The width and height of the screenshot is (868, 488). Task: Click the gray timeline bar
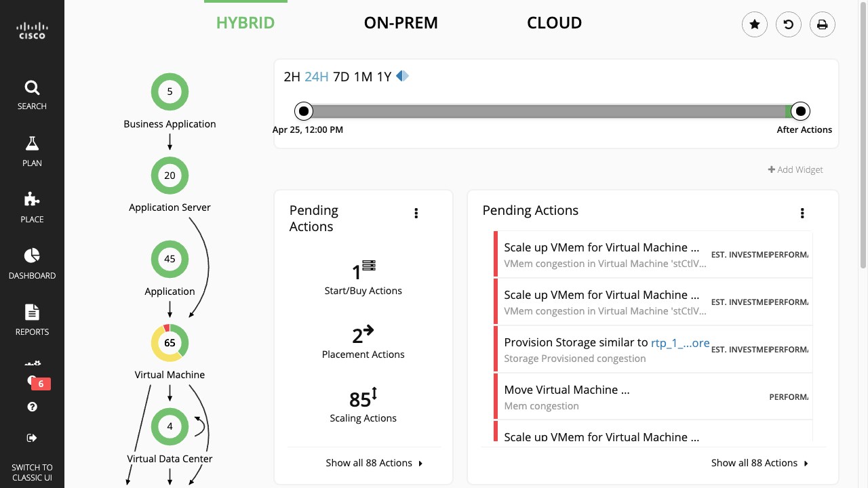[x=548, y=111]
